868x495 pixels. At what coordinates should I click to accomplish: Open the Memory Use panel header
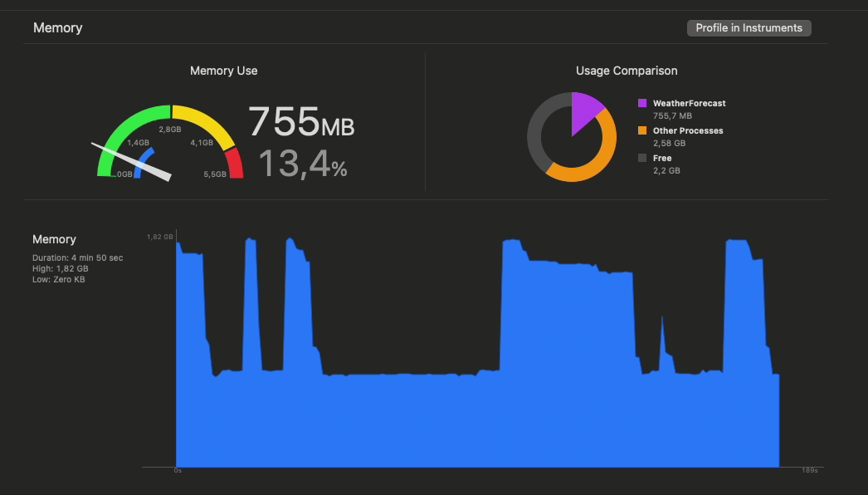coord(223,71)
